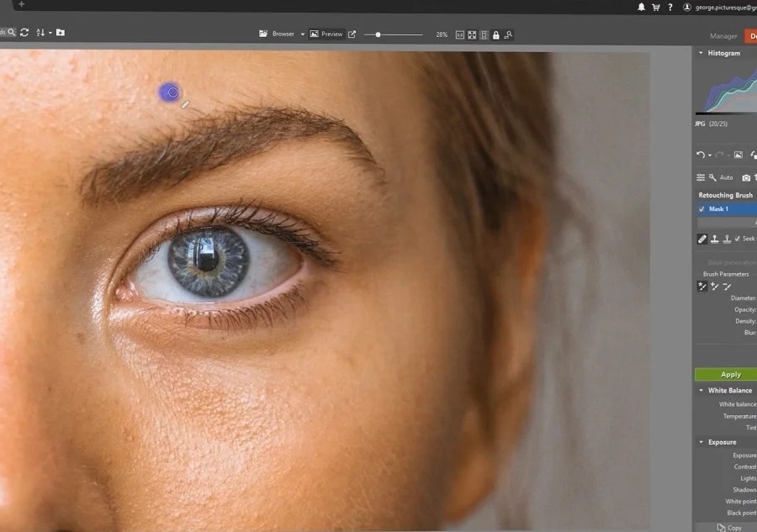Select the clone stamp tool

(x=714, y=239)
